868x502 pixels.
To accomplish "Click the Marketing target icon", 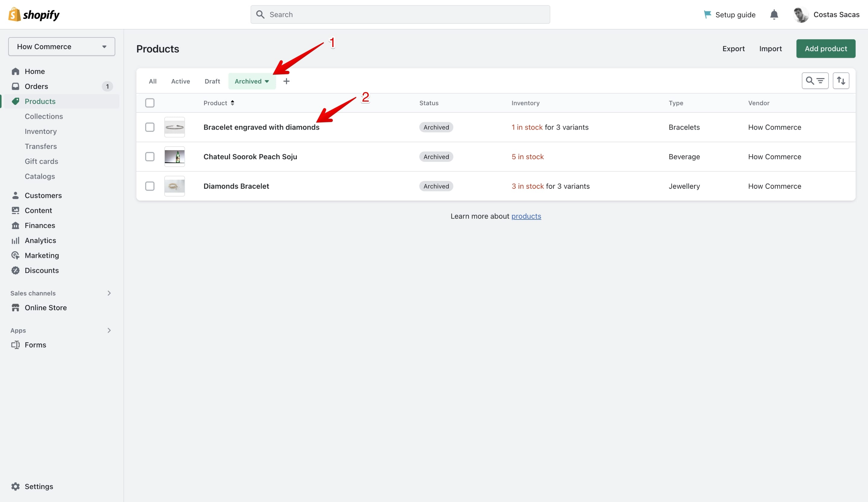I will 15,255.
